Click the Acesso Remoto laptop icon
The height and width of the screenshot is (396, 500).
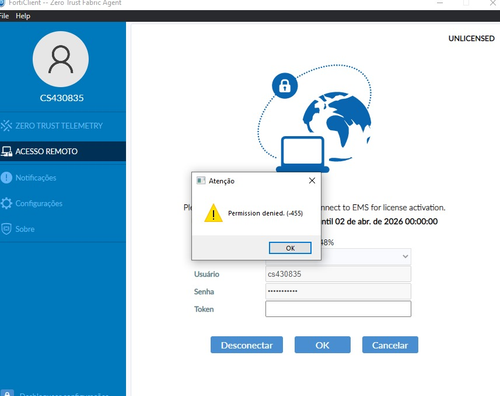point(6,151)
